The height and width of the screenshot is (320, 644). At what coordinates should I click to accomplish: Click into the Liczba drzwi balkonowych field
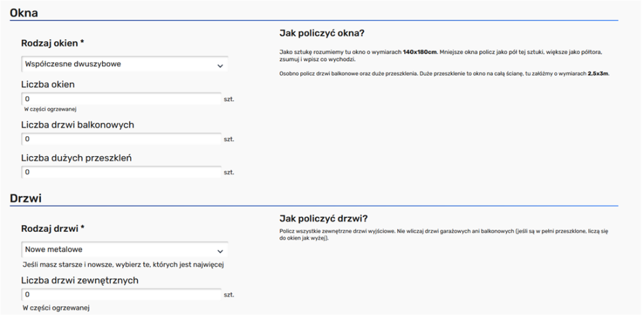121,139
